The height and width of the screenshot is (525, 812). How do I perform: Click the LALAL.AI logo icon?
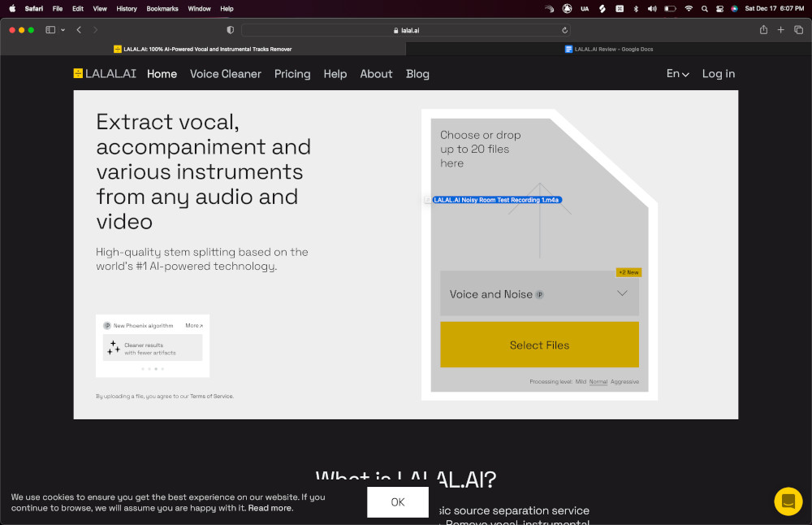pos(78,74)
